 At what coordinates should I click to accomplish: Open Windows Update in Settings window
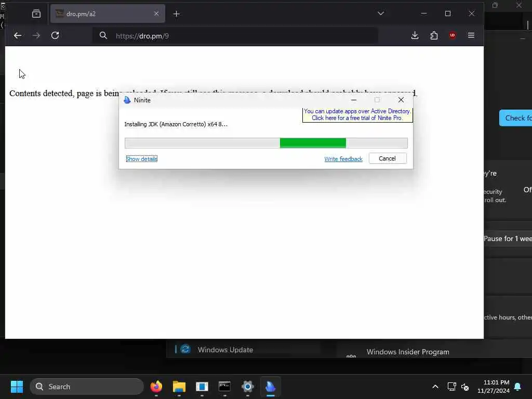[x=225, y=350]
